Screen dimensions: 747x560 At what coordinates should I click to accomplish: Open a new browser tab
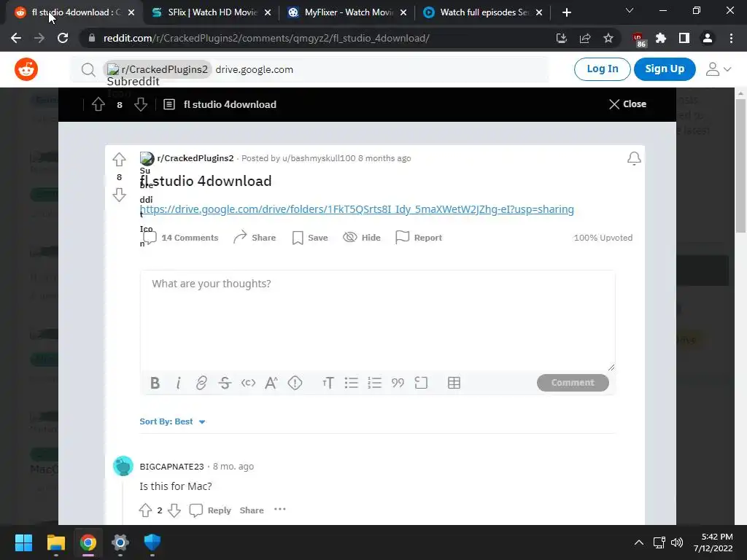coord(566,12)
